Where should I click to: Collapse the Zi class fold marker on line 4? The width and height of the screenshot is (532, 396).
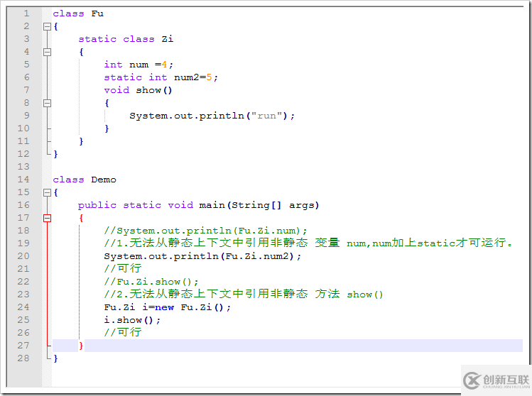pos(47,52)
